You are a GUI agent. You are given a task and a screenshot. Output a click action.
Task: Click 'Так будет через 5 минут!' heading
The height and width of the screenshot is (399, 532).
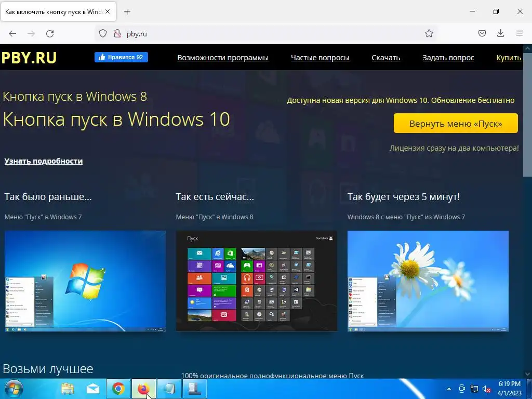pos(403,196)
